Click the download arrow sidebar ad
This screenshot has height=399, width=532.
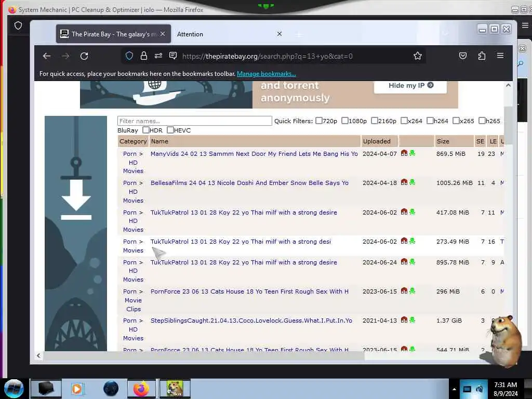coord(76,233)
